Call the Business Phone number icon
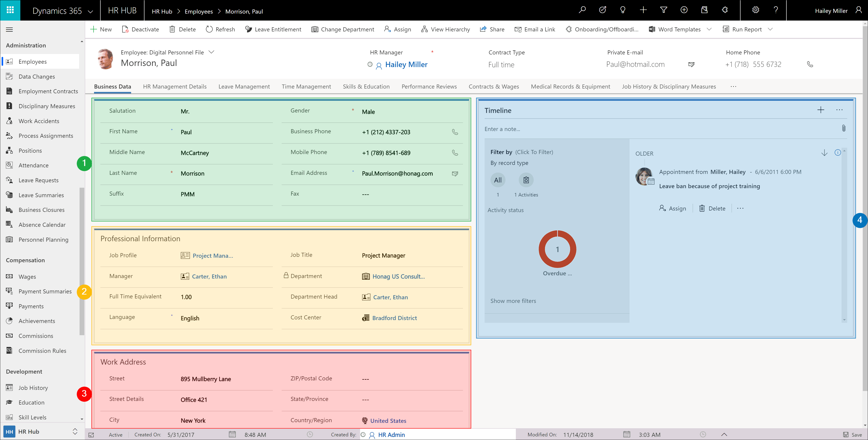This screenshot has width=868, height=440. tap(455, 132)
